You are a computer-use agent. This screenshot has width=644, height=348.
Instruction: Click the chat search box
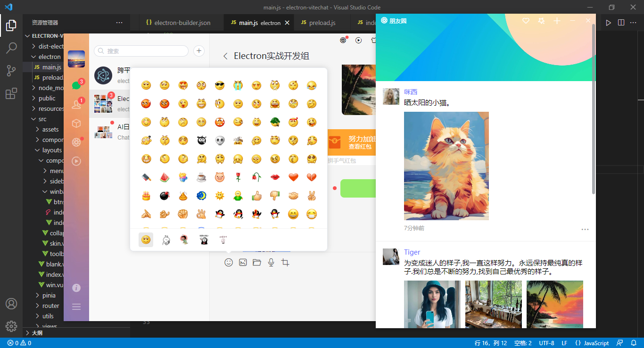[x=141, y=51]
